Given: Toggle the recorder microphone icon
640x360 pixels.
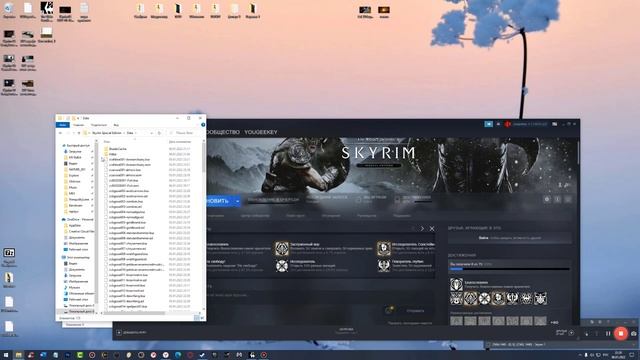Looking at the screenshot, I should click(x=587, y=333).
